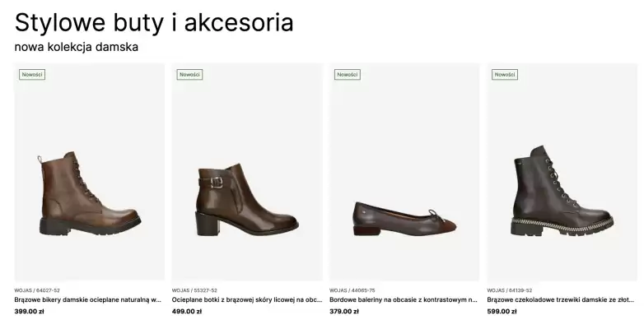Open the burgundy ballerina flat image

pyautogui.click(x=404, y=172)
